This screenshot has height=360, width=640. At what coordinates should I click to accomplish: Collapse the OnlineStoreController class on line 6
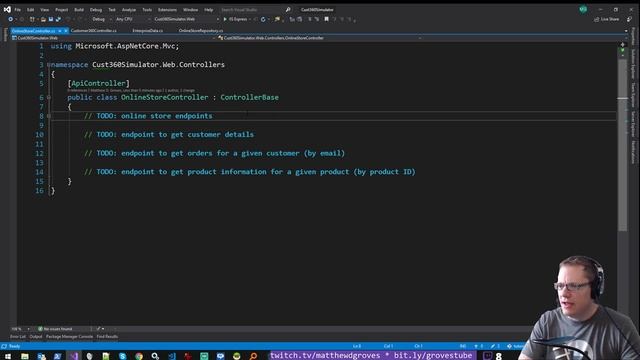pos(49,97)
